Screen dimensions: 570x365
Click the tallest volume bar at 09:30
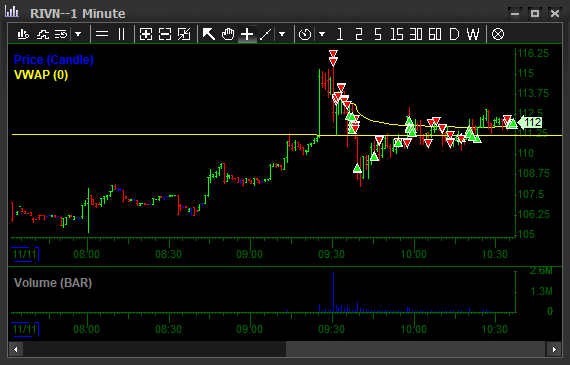pos(333,292)
